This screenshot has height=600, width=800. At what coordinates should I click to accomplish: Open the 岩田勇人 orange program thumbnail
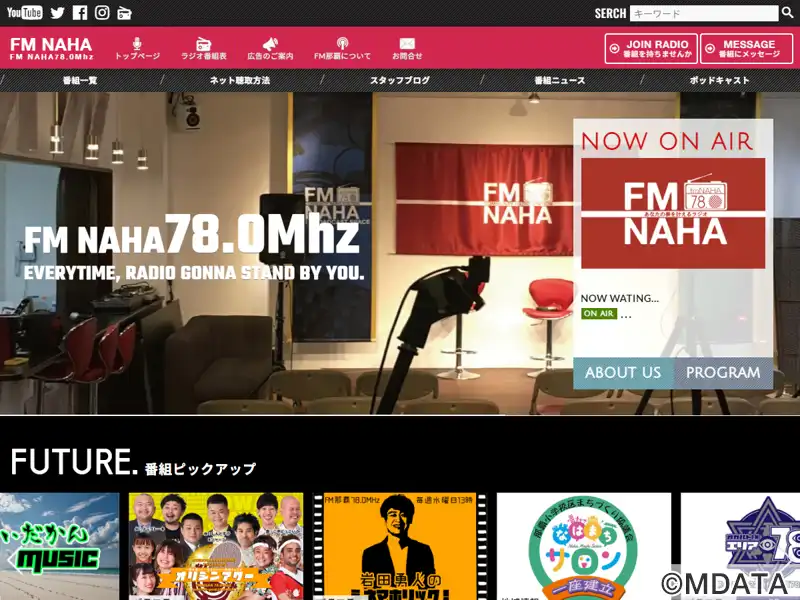400,546
